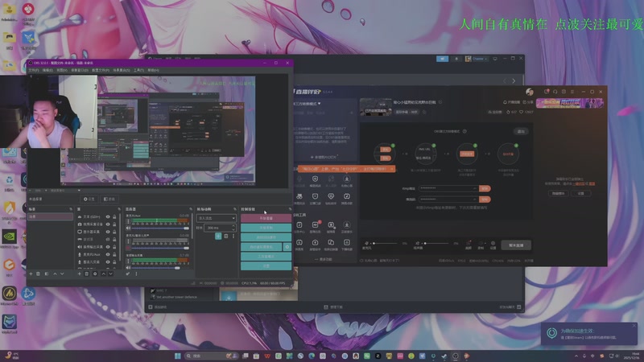Reveal rtmp address field eye toggle

[x=475, y=188]
